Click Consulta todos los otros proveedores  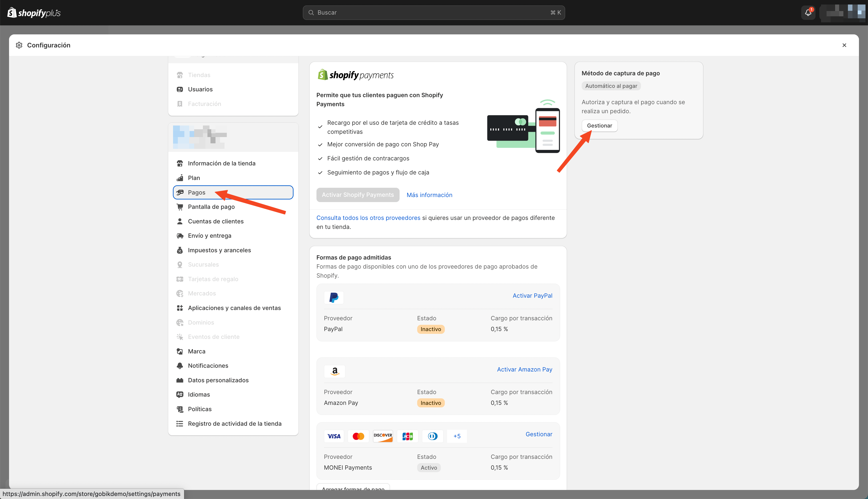tap(368, 218)
